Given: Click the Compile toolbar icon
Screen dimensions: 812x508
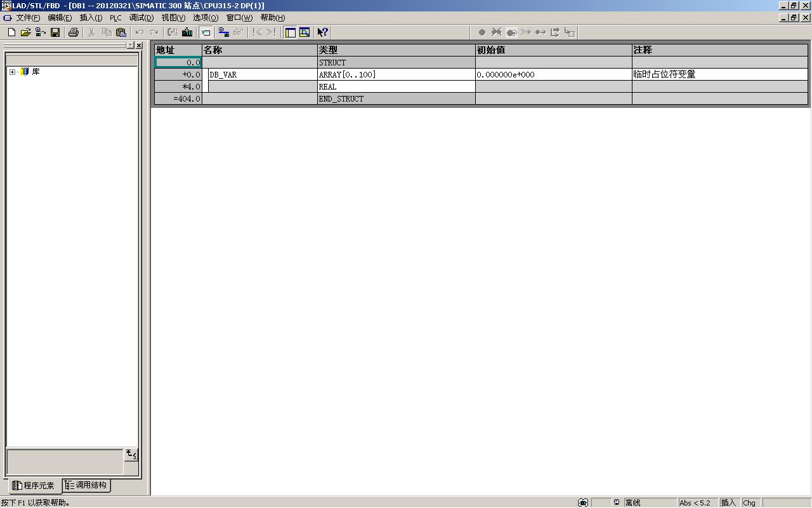Looking at the screenshot, I should (x=173, y=32).
